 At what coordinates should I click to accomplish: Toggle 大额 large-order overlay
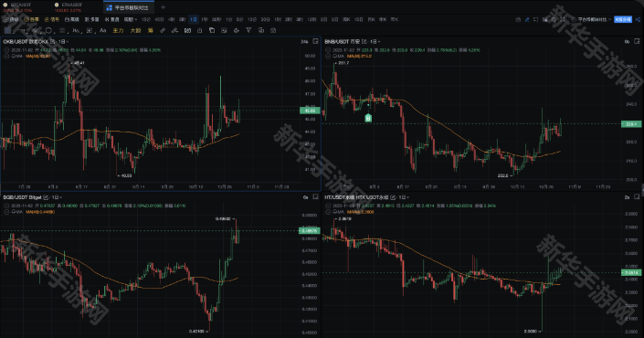click(135, 30)
